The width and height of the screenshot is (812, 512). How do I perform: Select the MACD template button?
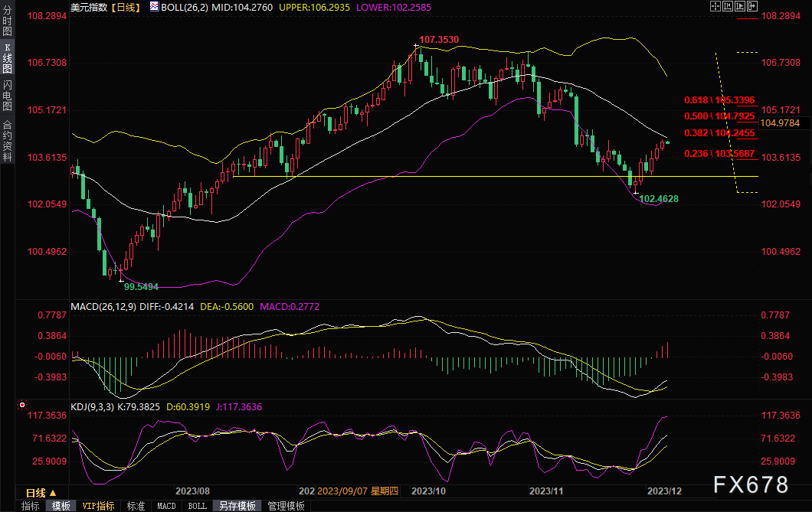[166, 506]
